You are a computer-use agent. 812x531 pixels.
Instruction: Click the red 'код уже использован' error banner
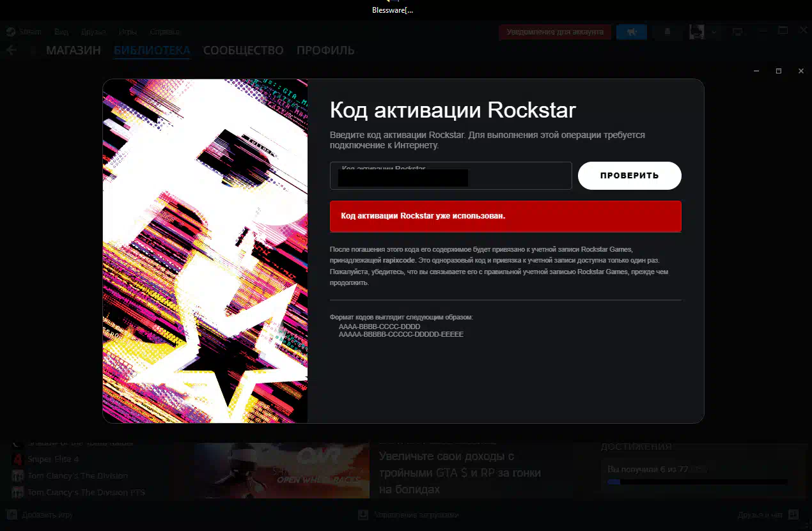click(x=506, y=217)
